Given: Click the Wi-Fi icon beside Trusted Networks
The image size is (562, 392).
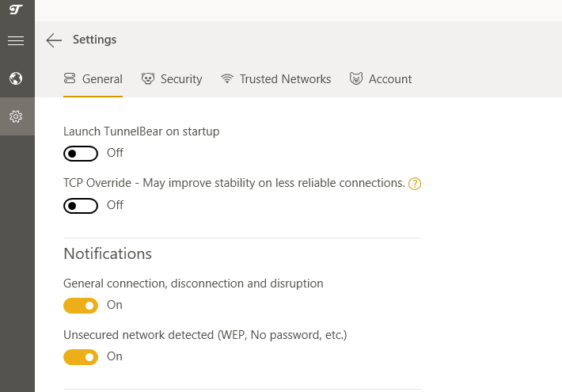Looking at the screenshot, I should pos(227,78).
